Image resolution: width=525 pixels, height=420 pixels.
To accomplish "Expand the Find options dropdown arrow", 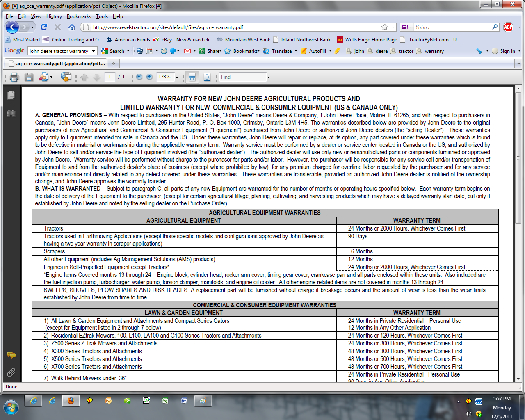I will click(x=269, y=77).
